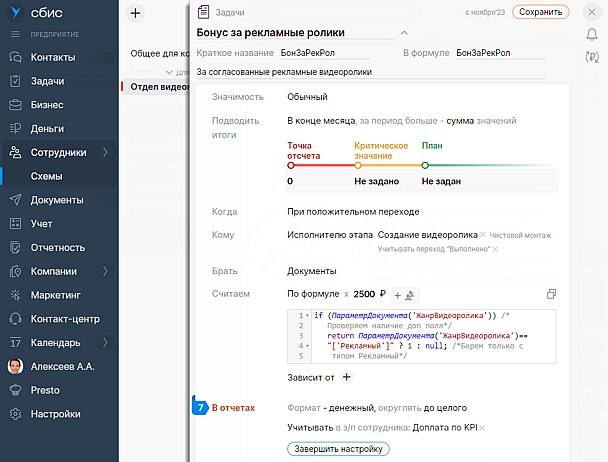Viewport: 608px width, 462px height.
Task: Expand the Сотрудники submenu arrow
Action: (105, 153)
